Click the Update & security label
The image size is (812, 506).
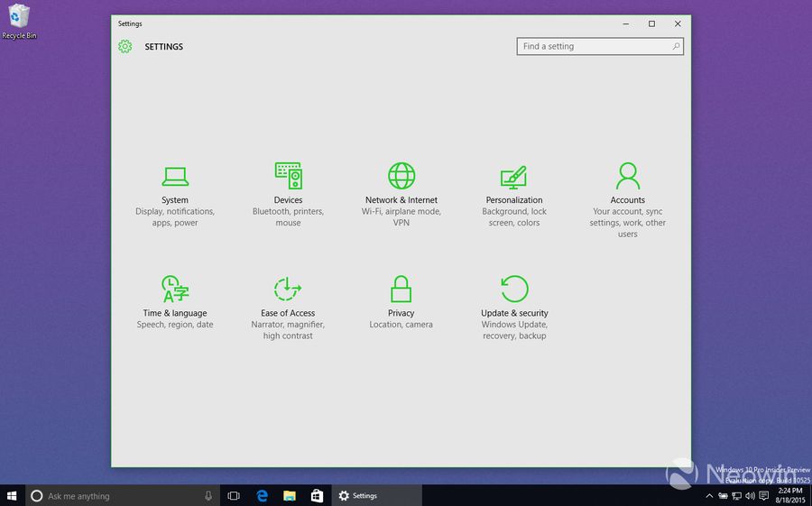[514, 313]
